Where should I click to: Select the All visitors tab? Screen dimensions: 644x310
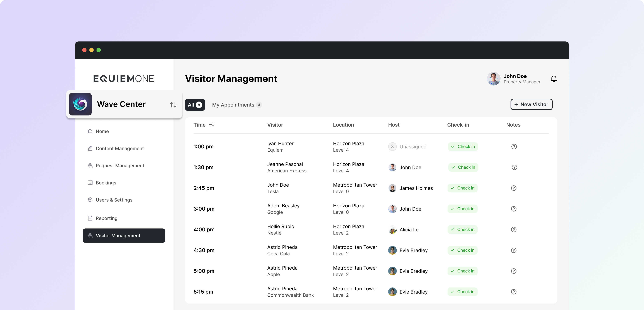click(x=195, y=105)
